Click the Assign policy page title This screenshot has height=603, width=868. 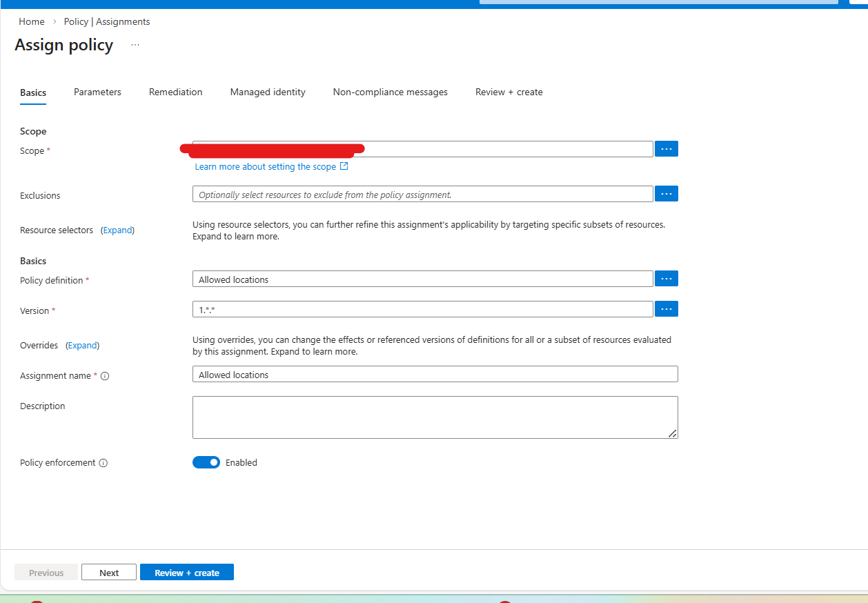(64, 45)
